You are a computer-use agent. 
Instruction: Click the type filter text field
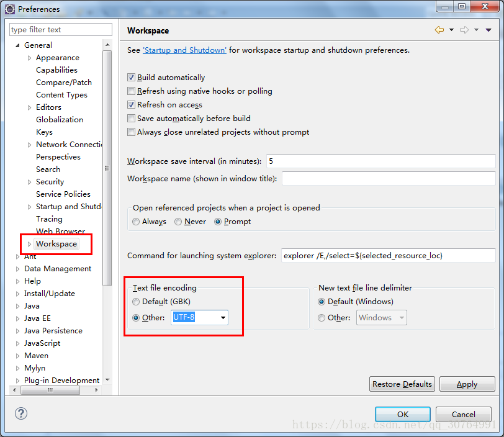61,30
